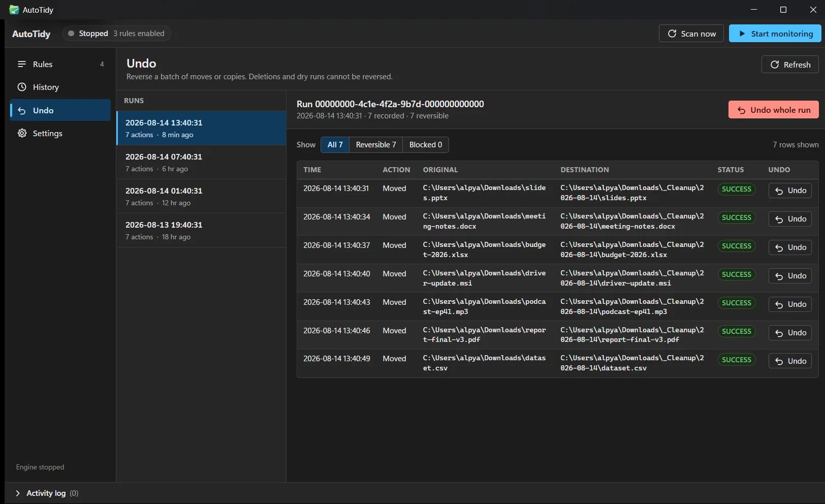This screenshot has width=825, height=504.
Task: Click the timestamp 2026-08-14 13:40:37
Action: (x=337, y=245)
